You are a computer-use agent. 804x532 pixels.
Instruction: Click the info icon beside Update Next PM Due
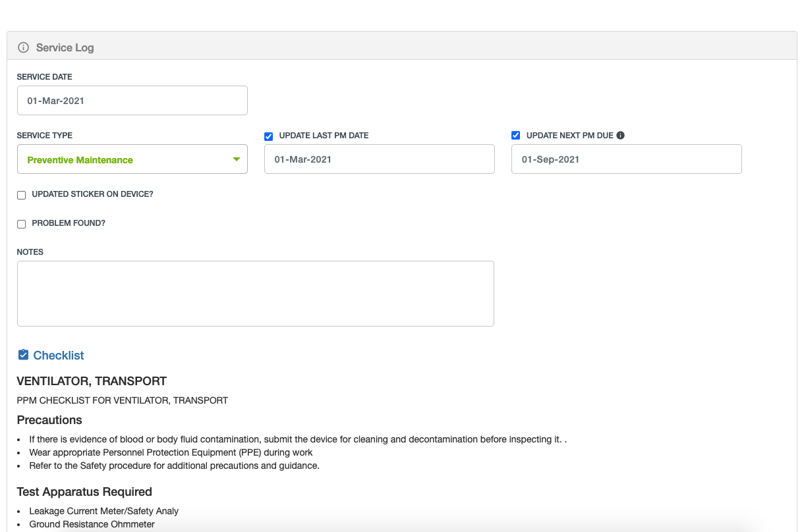tap(620, 136)
